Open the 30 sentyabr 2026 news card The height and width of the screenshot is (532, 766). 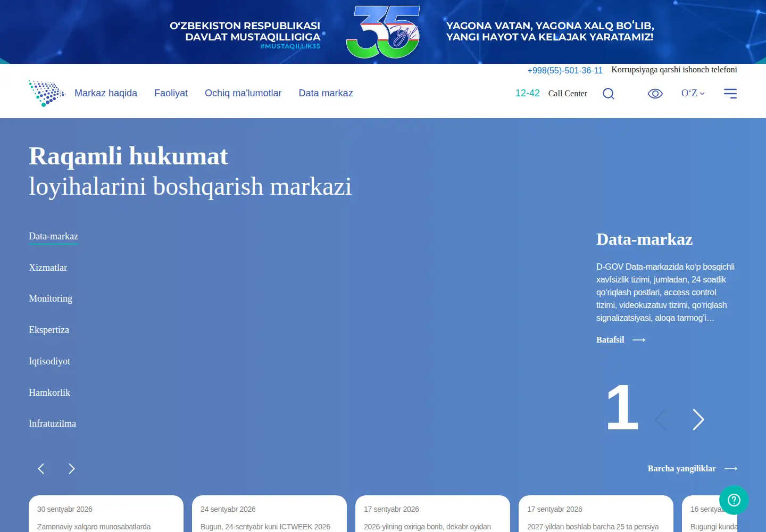(x=106, y=514)
